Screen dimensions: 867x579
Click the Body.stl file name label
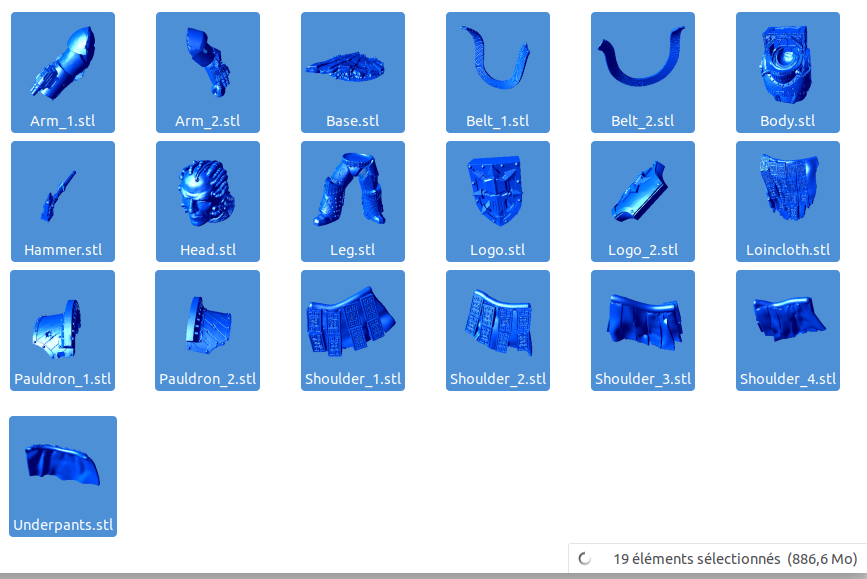787,121
